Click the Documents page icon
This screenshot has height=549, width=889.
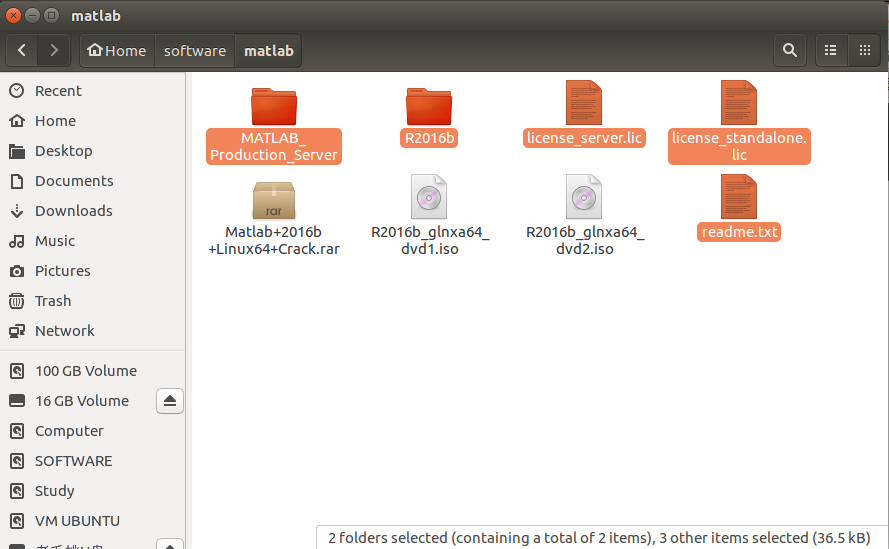(17, 181)
